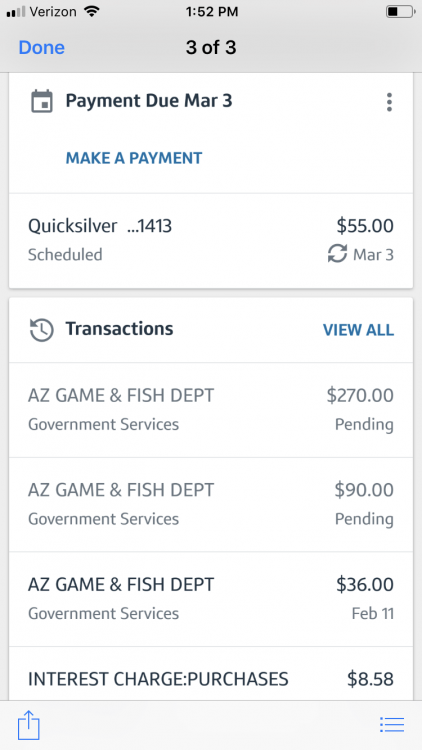Tap the Transactions section heading
Screen dimensions: 422x750
119,329
